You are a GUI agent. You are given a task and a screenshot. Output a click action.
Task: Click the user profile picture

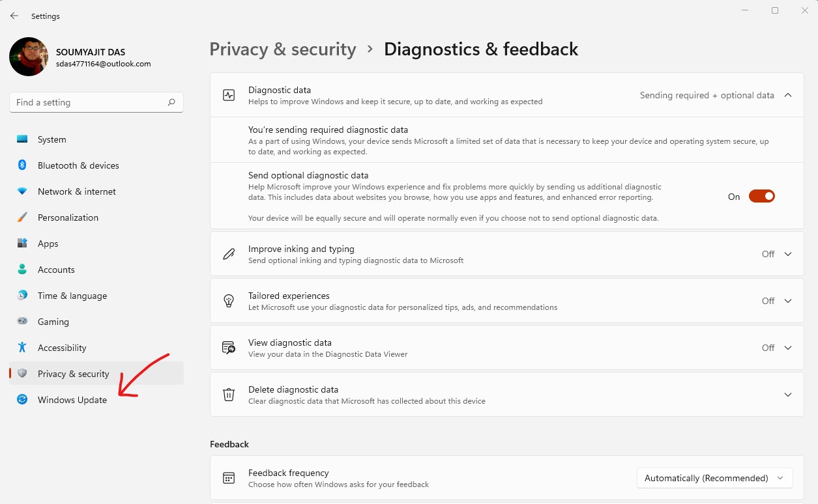tap(29, 57)
